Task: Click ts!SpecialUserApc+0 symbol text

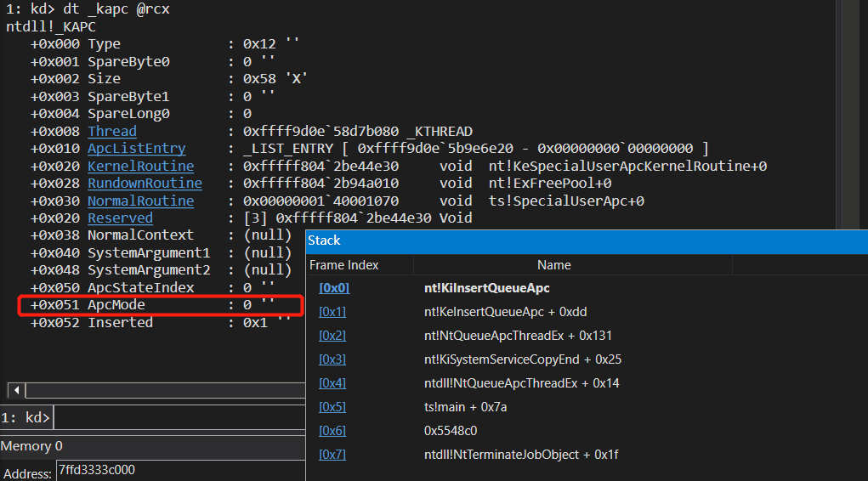Action: coord(566,201)
